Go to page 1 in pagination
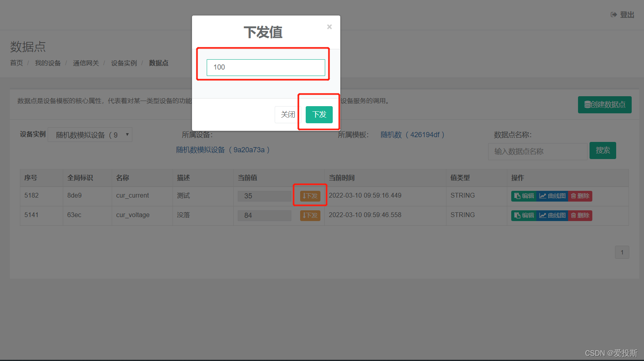This screenshot has height=361, width=644. coord(622,252)
